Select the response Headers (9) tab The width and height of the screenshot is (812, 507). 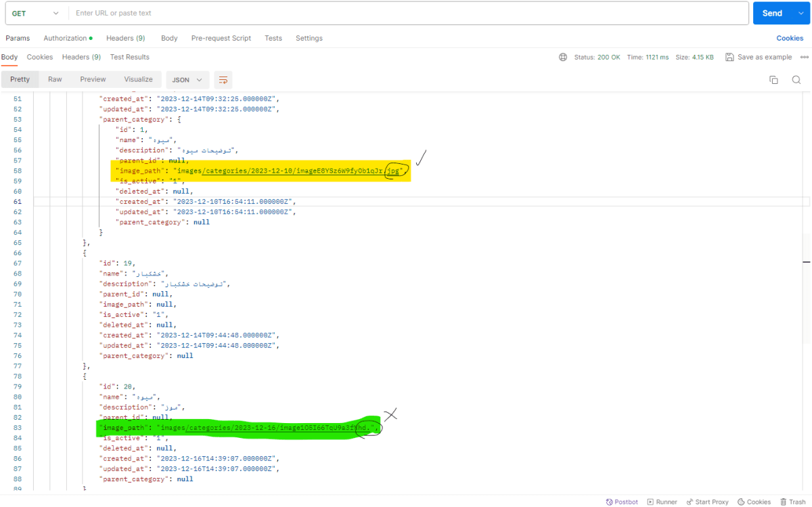point(81,58)
